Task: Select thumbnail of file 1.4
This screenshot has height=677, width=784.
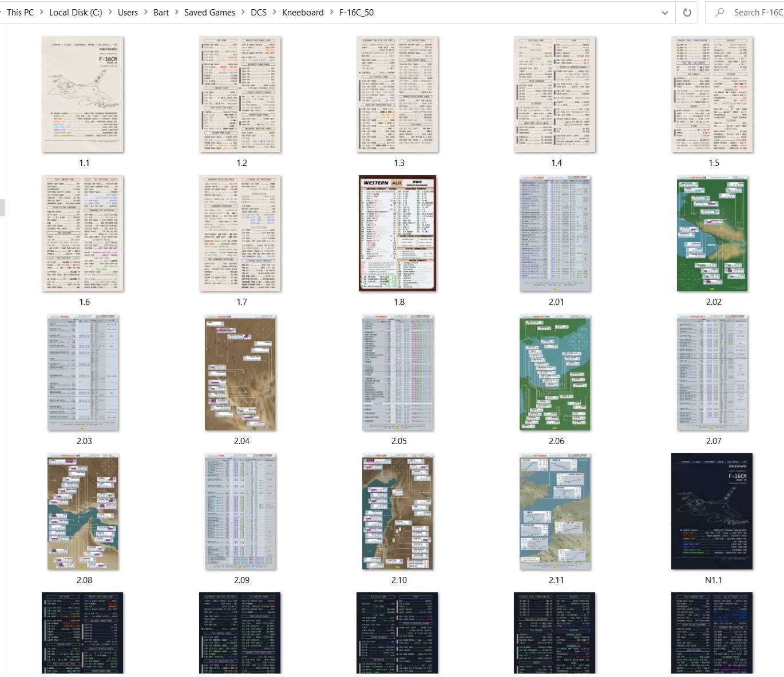Action: (x=555, y=94)
